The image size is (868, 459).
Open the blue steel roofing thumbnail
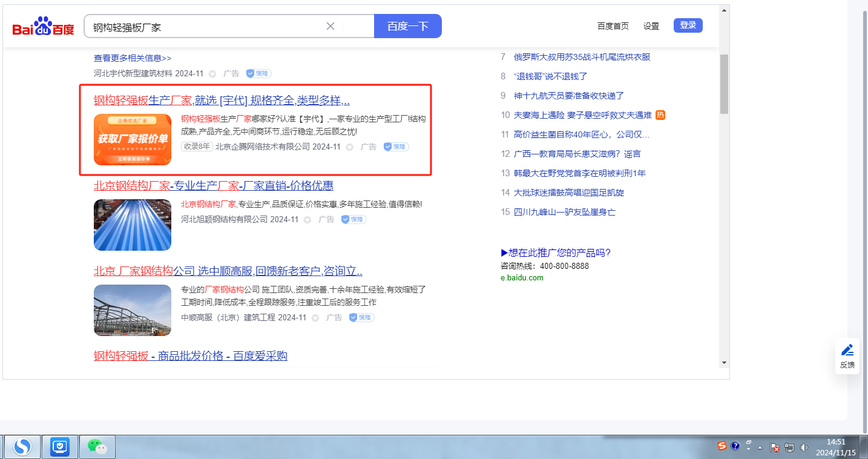tap(133, 225)
